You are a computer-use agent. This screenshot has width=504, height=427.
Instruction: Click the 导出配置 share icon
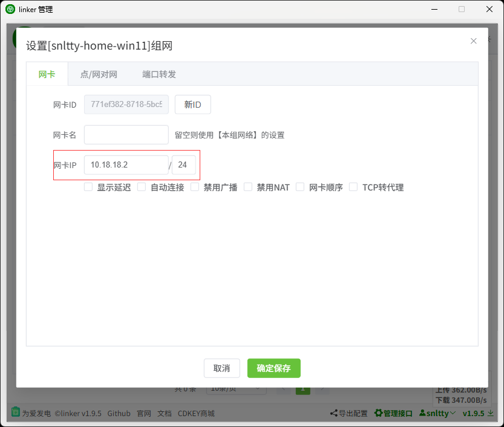click(333, 413)
